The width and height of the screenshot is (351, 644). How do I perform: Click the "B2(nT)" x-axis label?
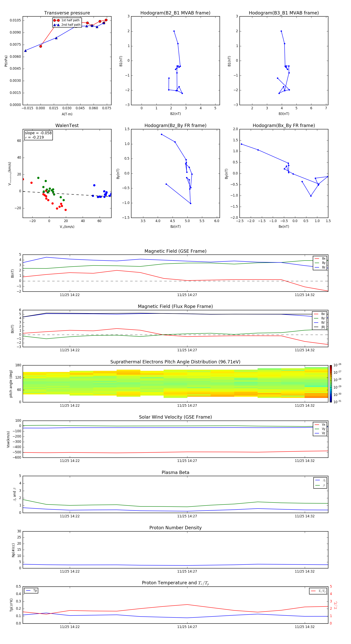[175, 114]
